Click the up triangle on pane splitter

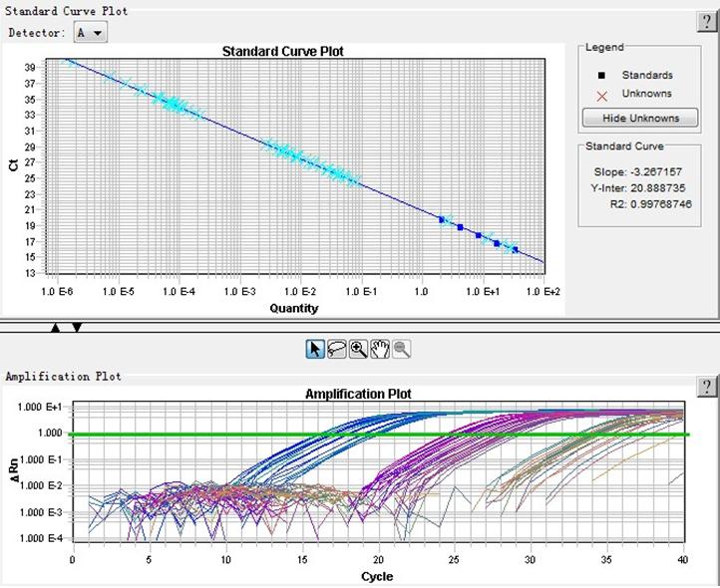(x=56, y=327)
